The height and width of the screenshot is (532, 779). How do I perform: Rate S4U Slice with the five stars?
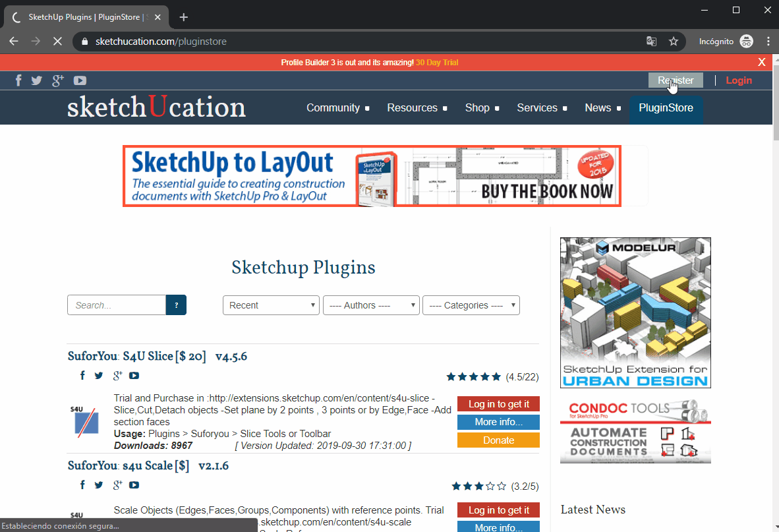tap(473, 377)
